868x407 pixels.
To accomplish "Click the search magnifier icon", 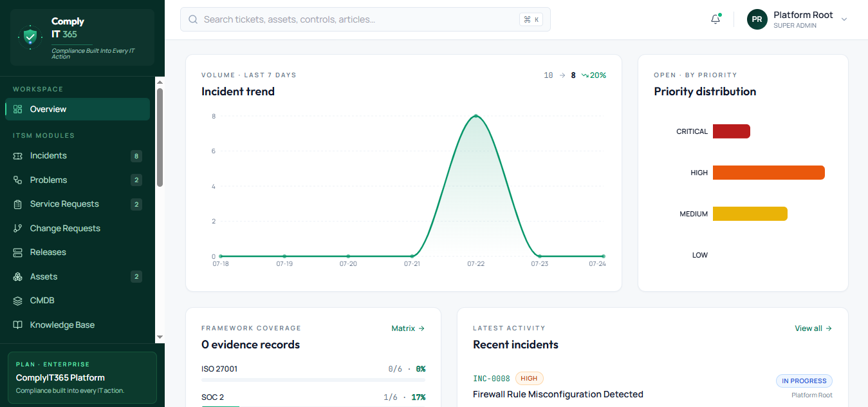I will 193,19.
